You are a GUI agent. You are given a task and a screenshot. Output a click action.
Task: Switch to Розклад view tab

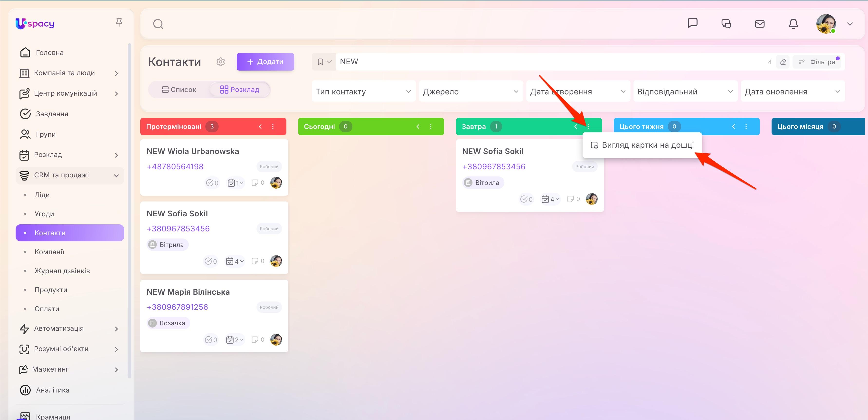tap(240, 90)
